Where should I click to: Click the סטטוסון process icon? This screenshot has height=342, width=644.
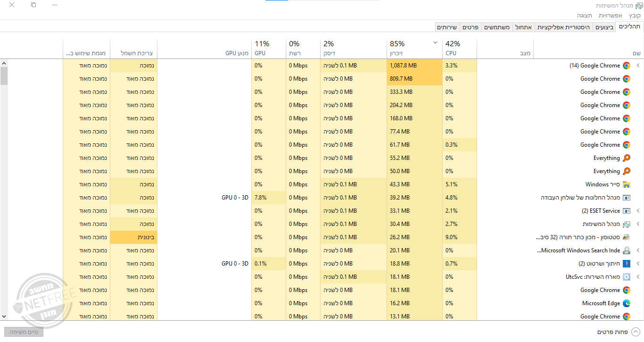tap(627, 237)
